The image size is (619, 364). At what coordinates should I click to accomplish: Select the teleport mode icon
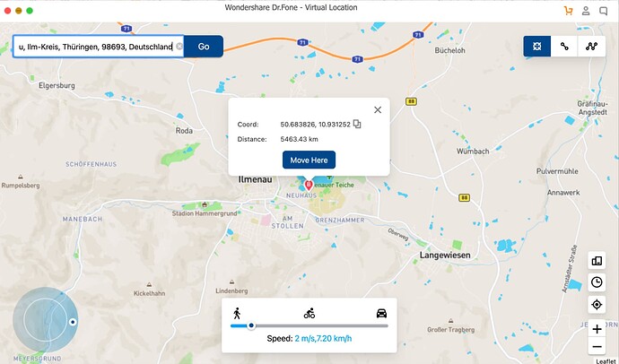point(536,46)
